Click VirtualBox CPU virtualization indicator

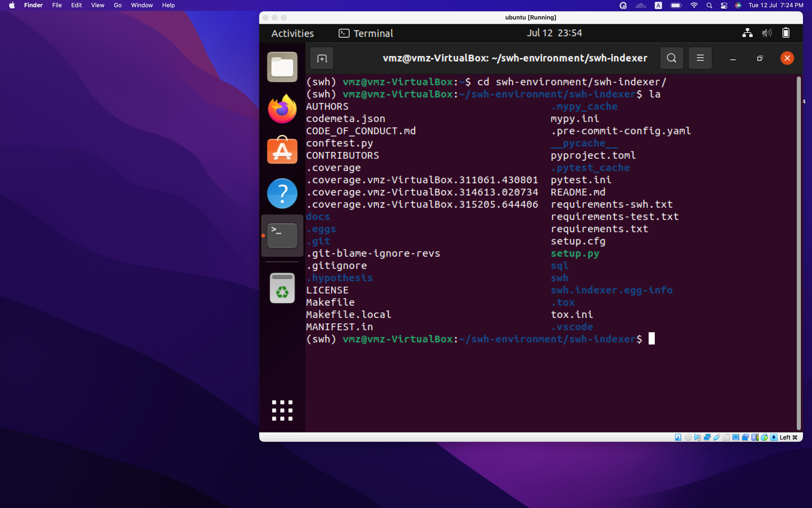coord(755,437)
